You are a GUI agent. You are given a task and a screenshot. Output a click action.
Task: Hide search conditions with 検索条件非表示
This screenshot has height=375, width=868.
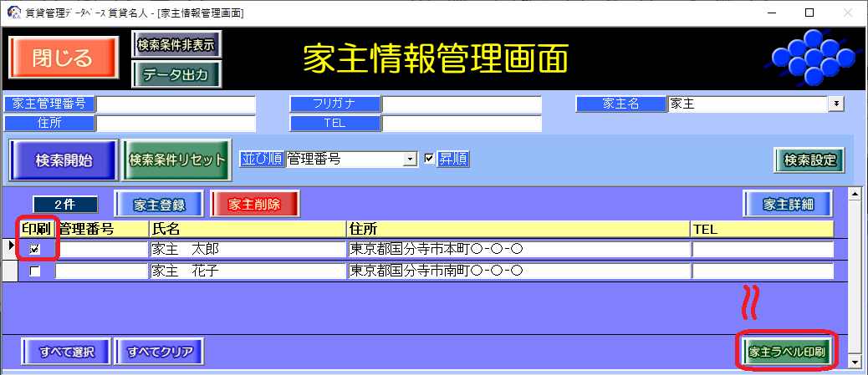(176, 44)
